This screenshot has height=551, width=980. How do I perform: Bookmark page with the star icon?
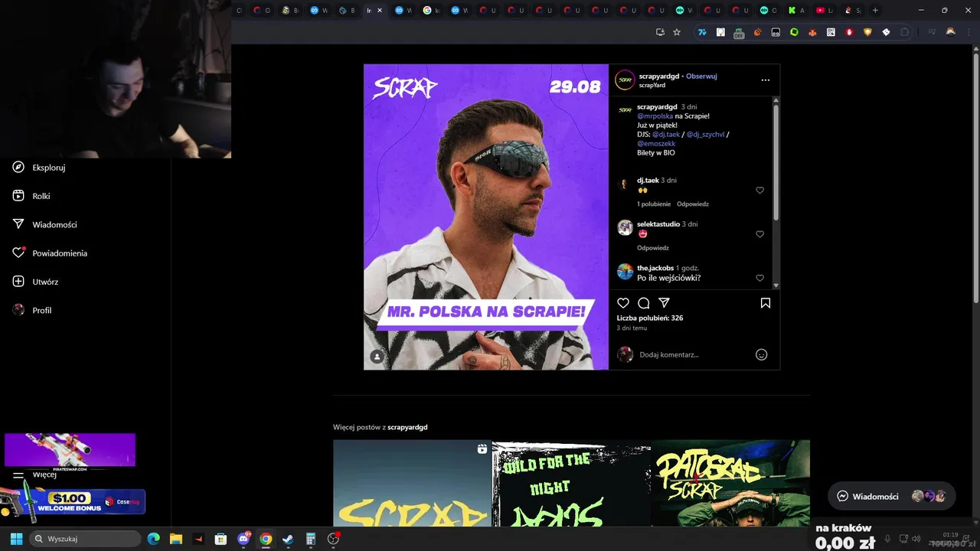click(677, 32)
